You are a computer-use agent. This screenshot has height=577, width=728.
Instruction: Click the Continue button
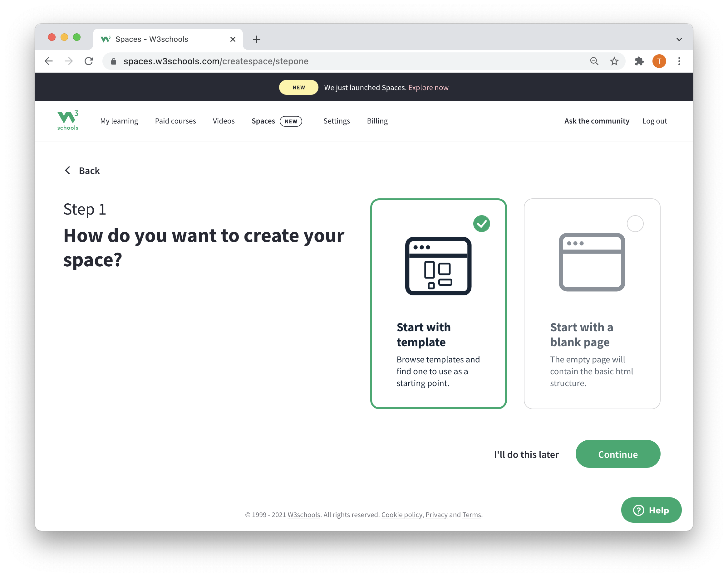click(x=617, y=453)
